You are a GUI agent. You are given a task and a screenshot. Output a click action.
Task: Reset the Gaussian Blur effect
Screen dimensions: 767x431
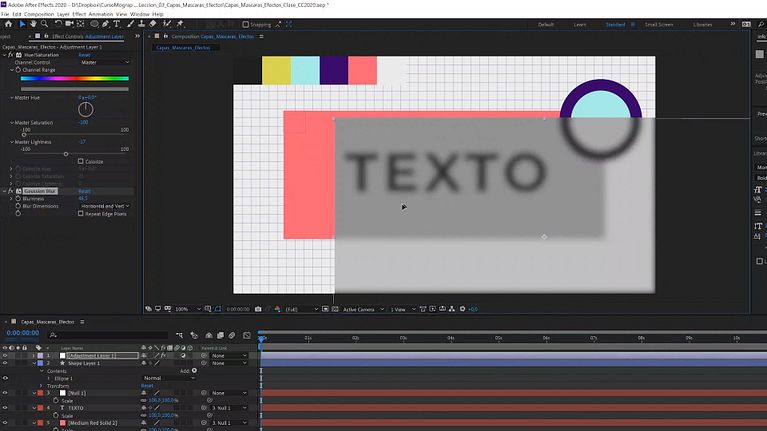pyautogui.click(x=84, y=190)
